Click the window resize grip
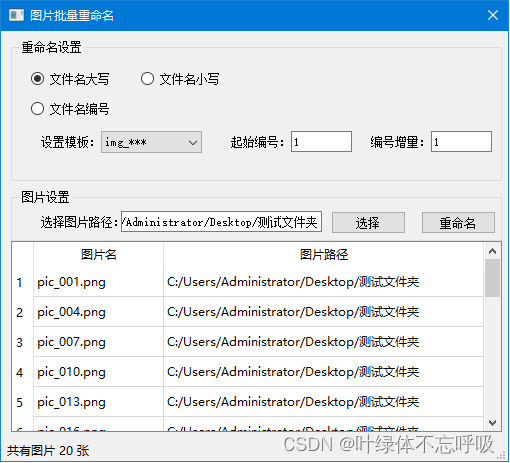The width and height of the screenshot is (510, 463). tap(501, 456)
